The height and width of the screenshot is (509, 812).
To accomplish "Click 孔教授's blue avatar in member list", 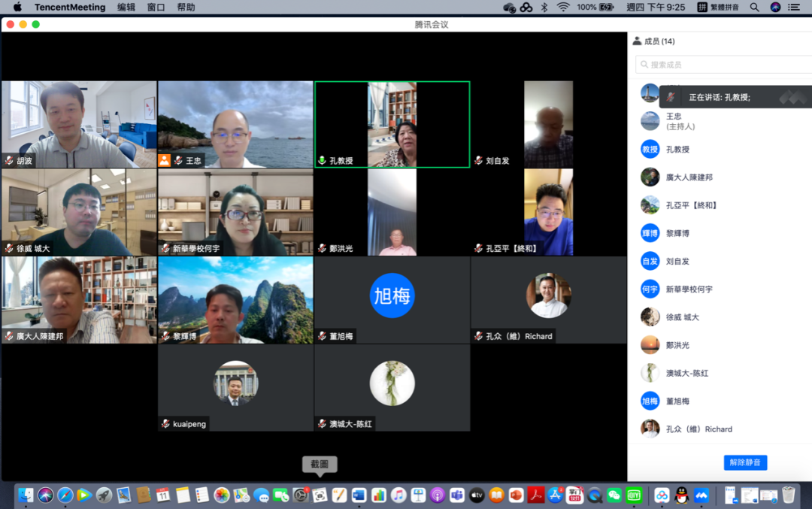I will pos(650,149).
